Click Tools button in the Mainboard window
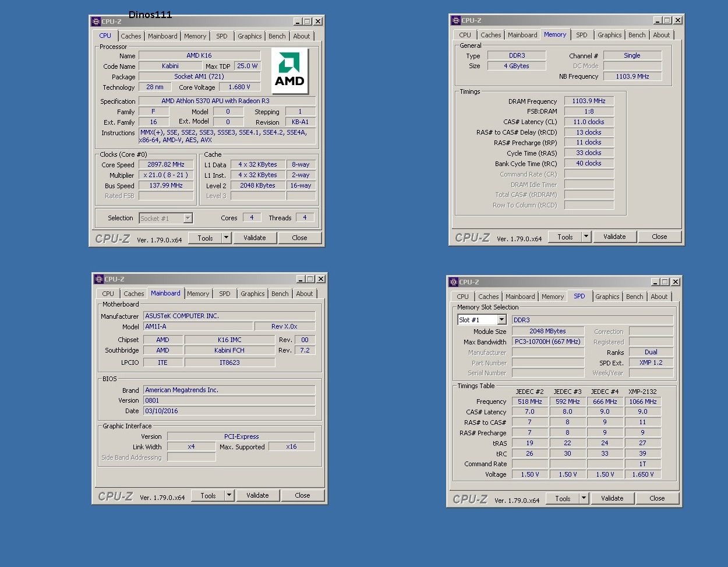Image resolution: width=728 pixels, height=567 pixels. point(208,495)
